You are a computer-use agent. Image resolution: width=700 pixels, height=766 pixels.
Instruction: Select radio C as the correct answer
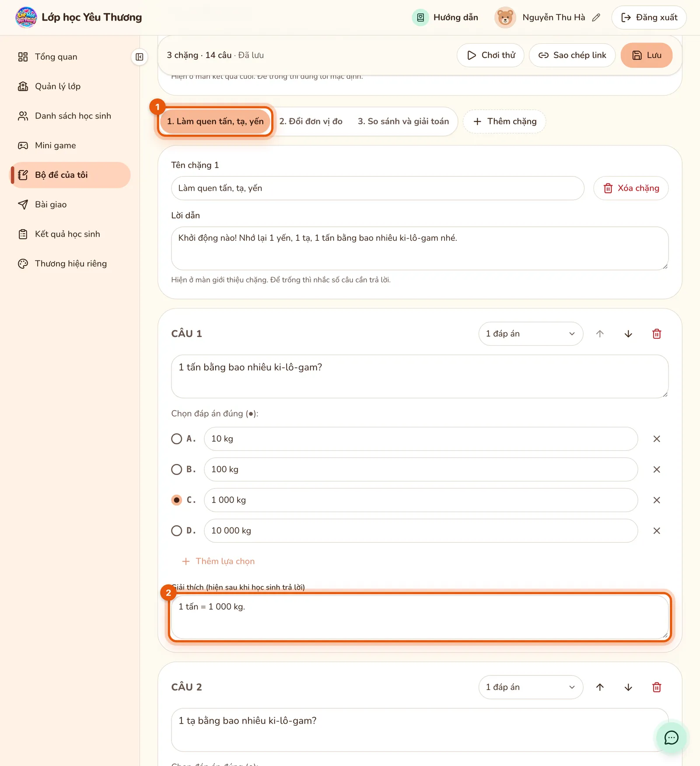click(176, 500)
